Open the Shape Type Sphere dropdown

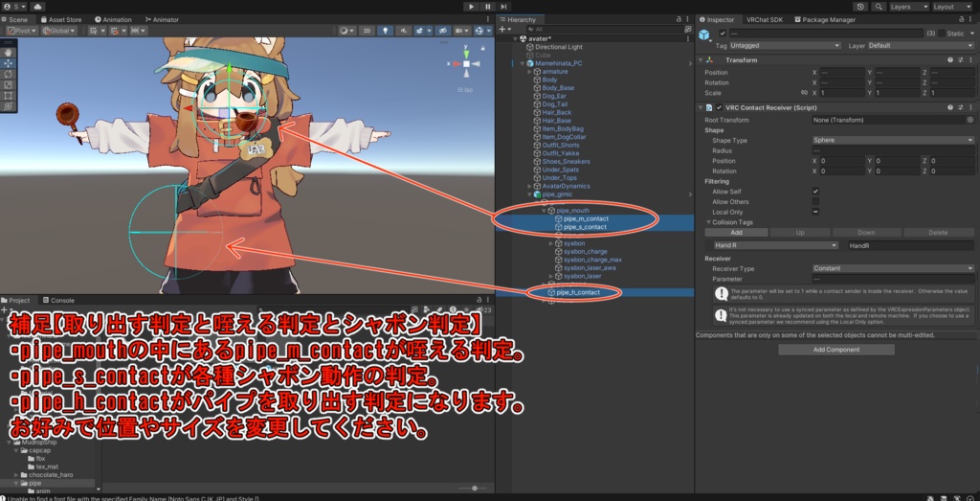point(893,140)
